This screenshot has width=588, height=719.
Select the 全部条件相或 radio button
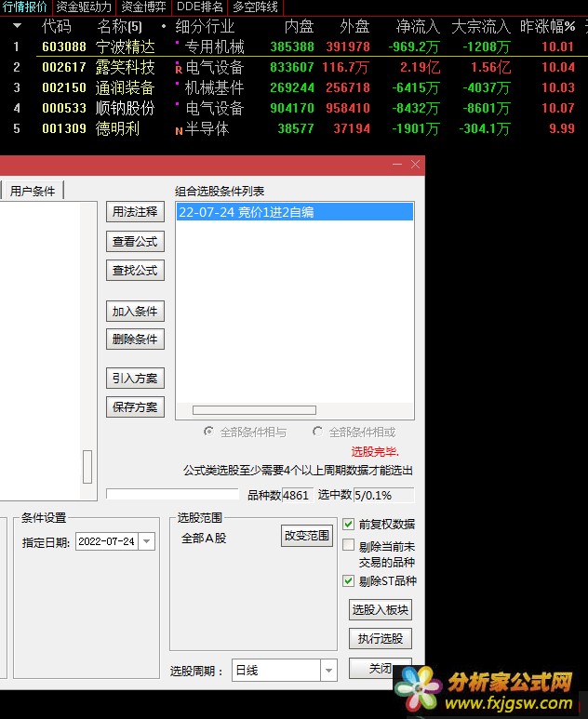tap(317, 432)
